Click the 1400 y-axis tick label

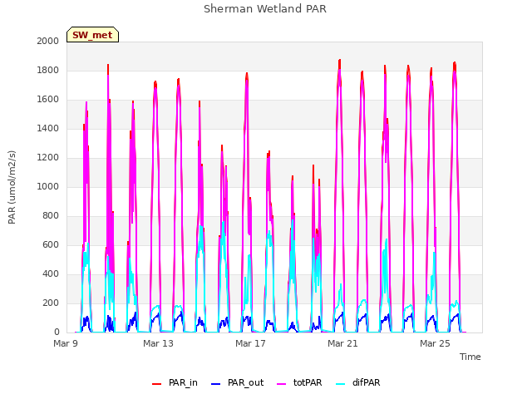(x=48, y=128)
